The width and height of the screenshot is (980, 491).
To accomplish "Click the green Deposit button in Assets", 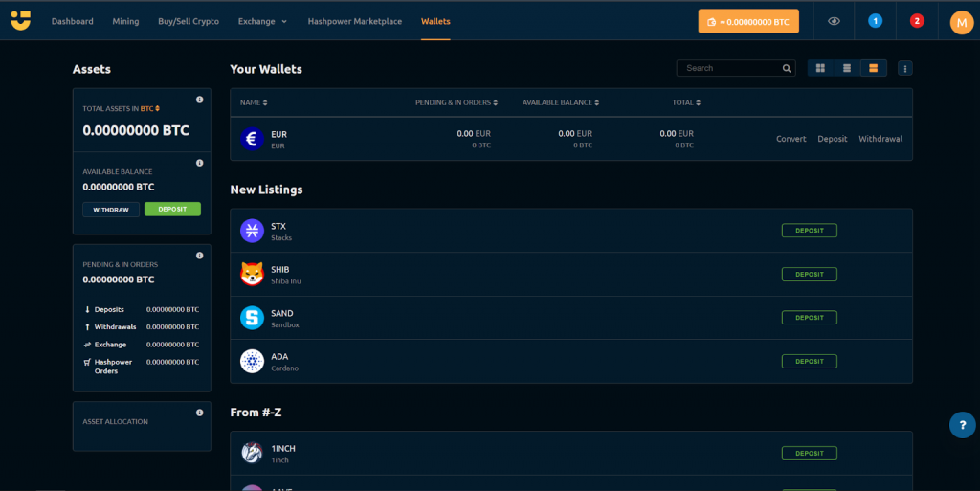I will pyautogui.click(x=172, y=210).
